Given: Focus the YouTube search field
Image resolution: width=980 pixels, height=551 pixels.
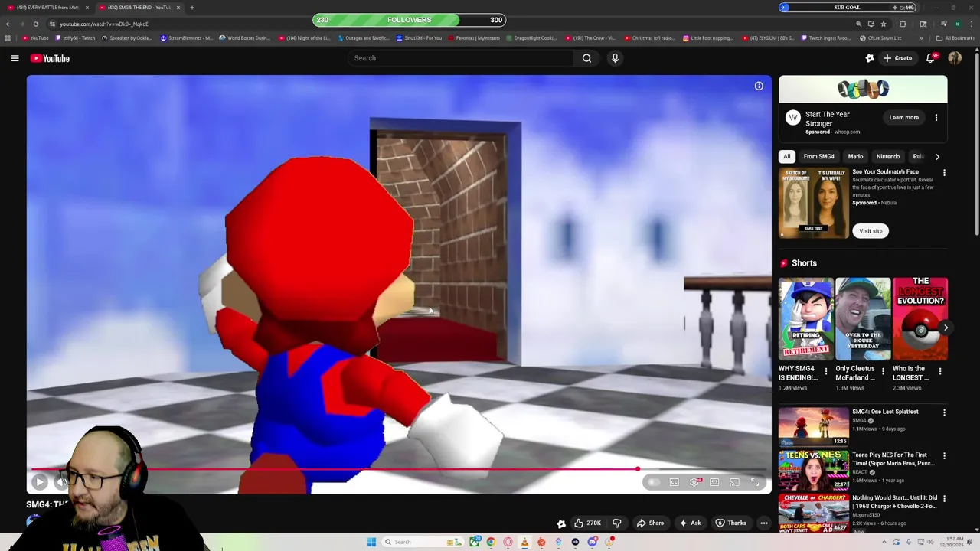Looking at the screenshot, I should point(459,58).
